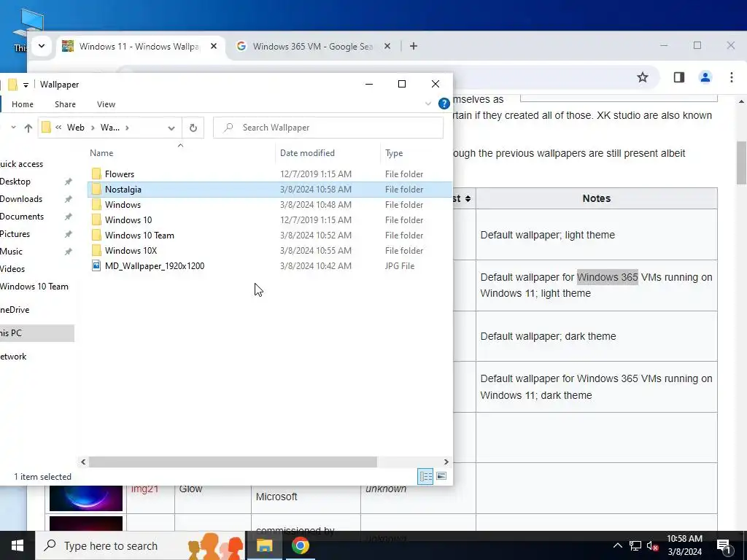Open the Windows Start menu

(18, 545)
